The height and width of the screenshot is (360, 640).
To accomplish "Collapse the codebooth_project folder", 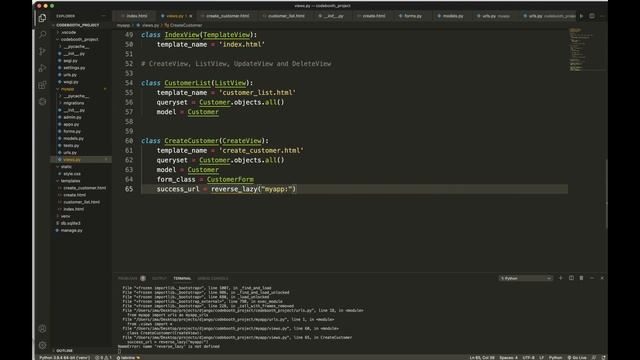I will [79, 39].
